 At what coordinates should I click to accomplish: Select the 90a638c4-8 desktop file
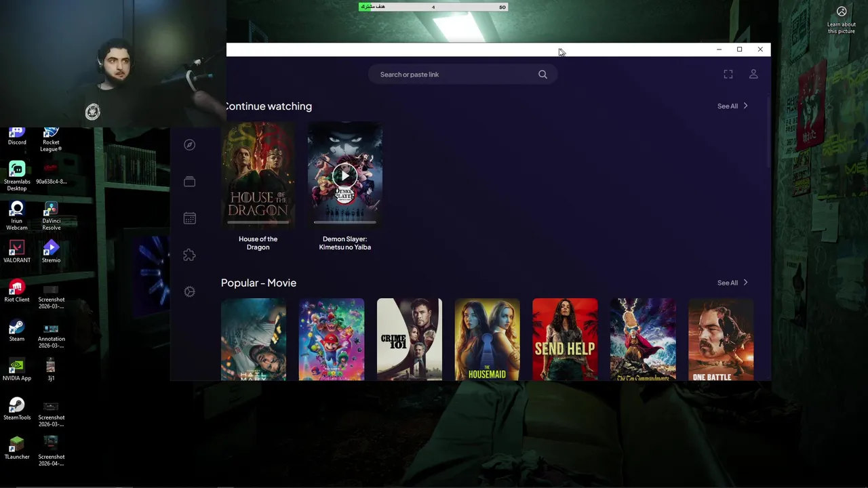point(51,173)
